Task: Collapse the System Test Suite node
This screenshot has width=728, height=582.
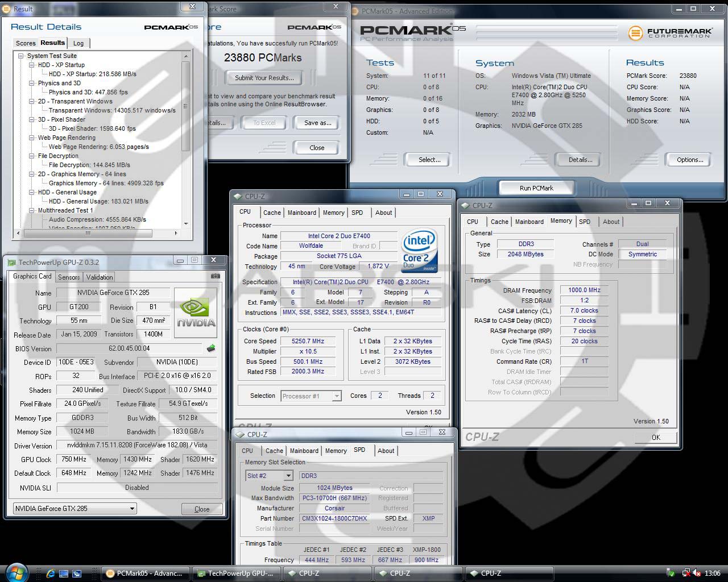Action: click(21, 56)
